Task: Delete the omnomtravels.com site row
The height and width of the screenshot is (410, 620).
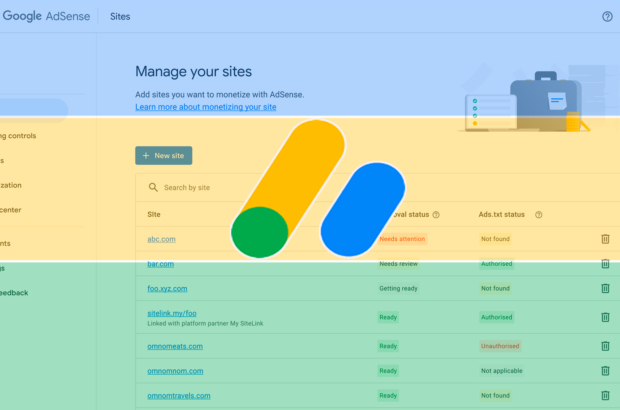Action: click(605, 395)
